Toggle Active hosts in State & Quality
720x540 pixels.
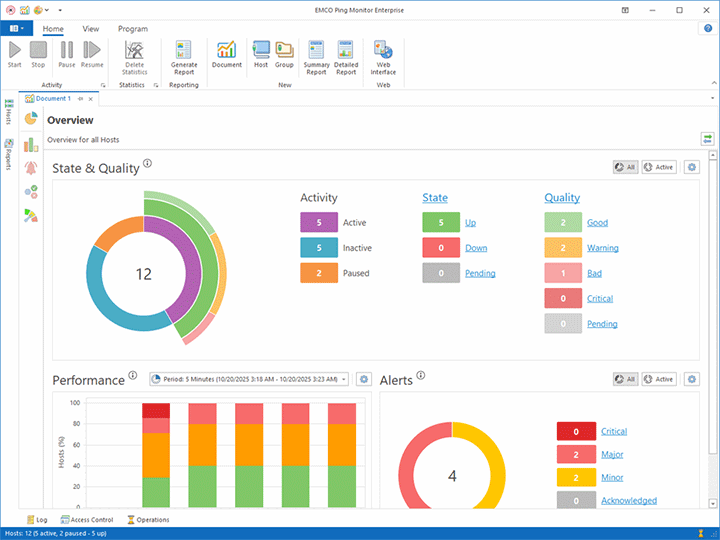(x=658, y=167)
